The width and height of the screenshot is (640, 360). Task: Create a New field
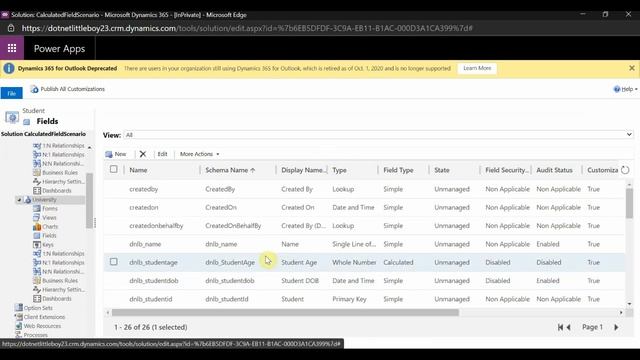(116, 154)
